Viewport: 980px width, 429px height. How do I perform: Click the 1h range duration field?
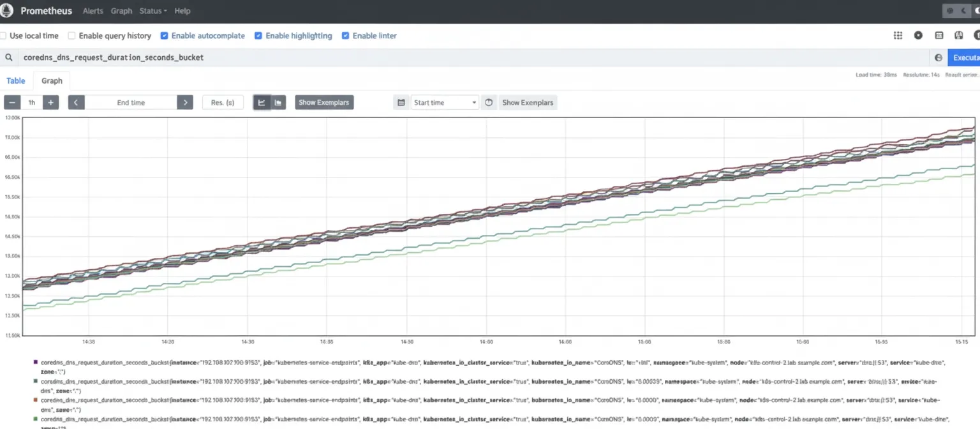(x=32, y=102)
